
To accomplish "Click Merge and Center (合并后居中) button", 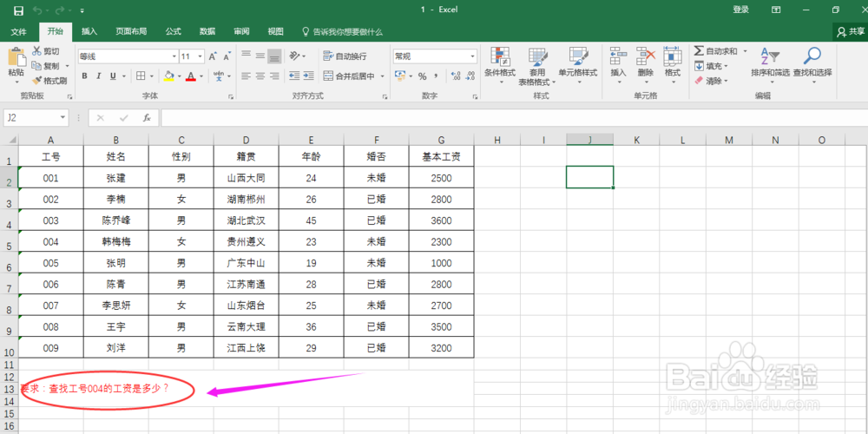I will [349, 76].
